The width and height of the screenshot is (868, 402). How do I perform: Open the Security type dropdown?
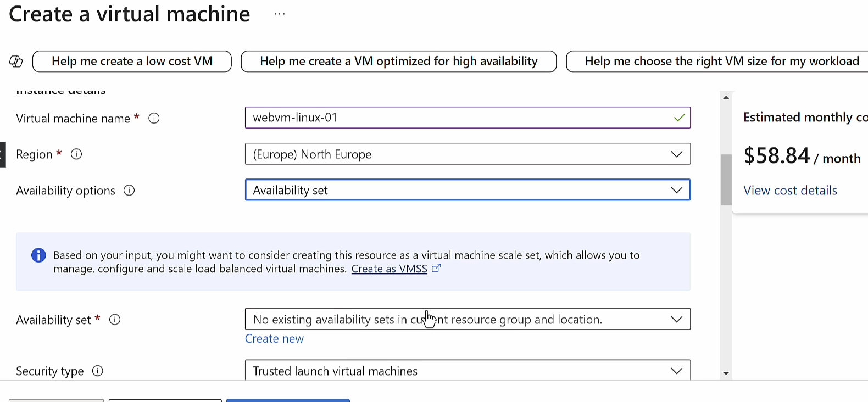click(467, 371)
